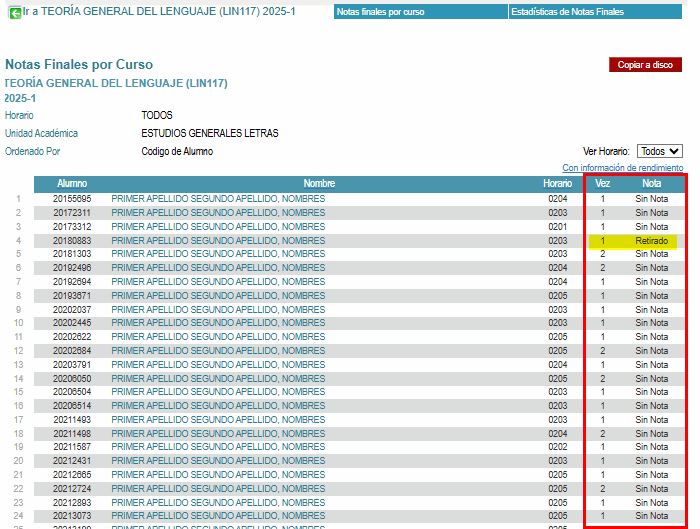Image resolution: width=700 pixels, height=529 pixels.
Task: Open Con información de rendimiento link
Action: (x=622, y=168)
